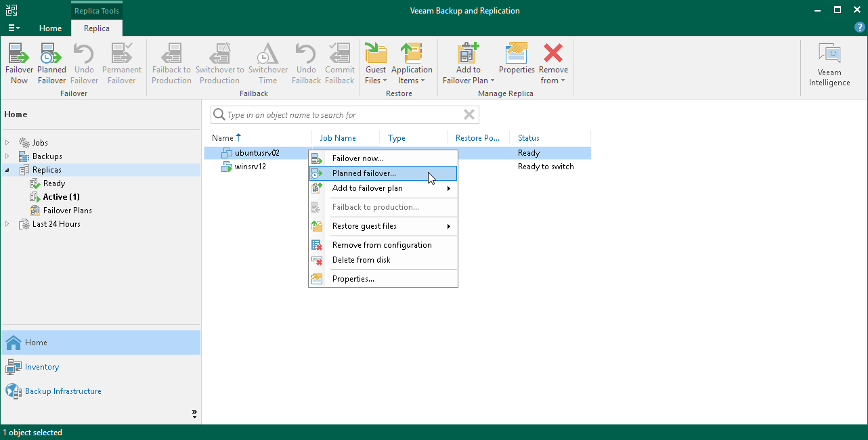Choose Planned failover from context menu
Screen dimensions: 868x440
383,173
